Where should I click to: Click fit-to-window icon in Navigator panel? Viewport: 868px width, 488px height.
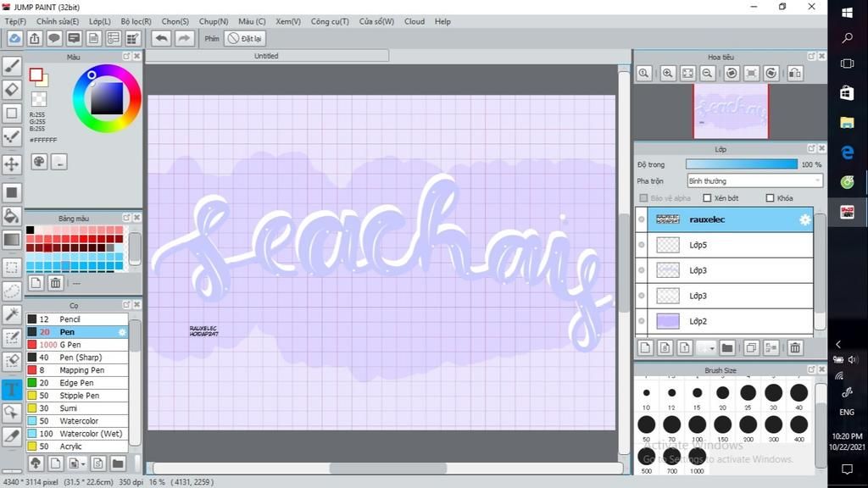[687, 73]
